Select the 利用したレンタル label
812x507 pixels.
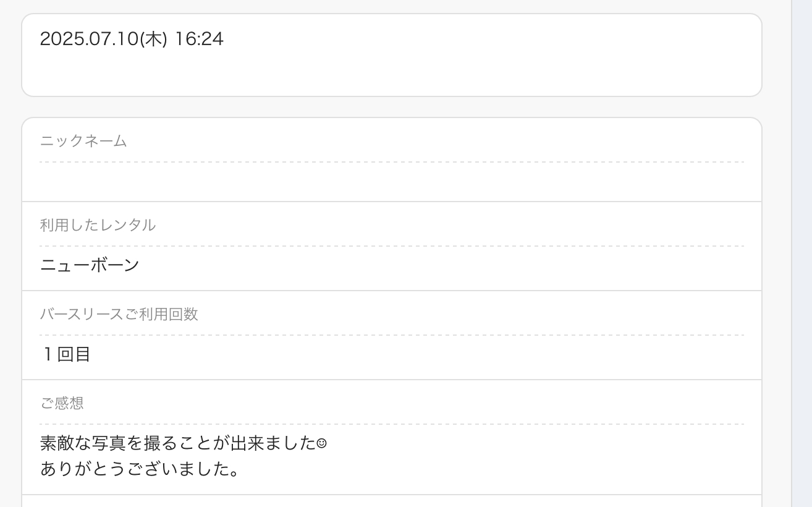(x=98, y=225)
